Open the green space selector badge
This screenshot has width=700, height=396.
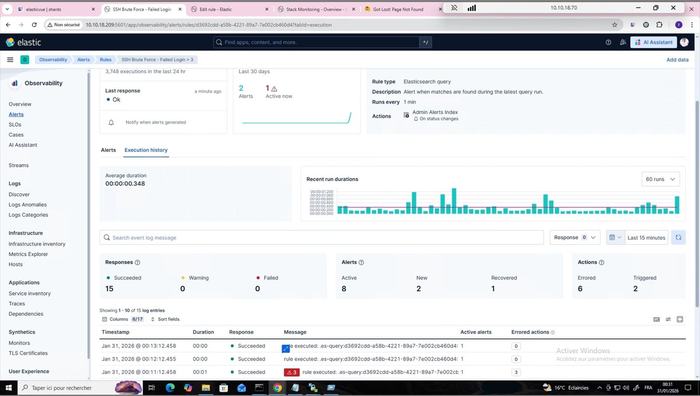[25, 59]
